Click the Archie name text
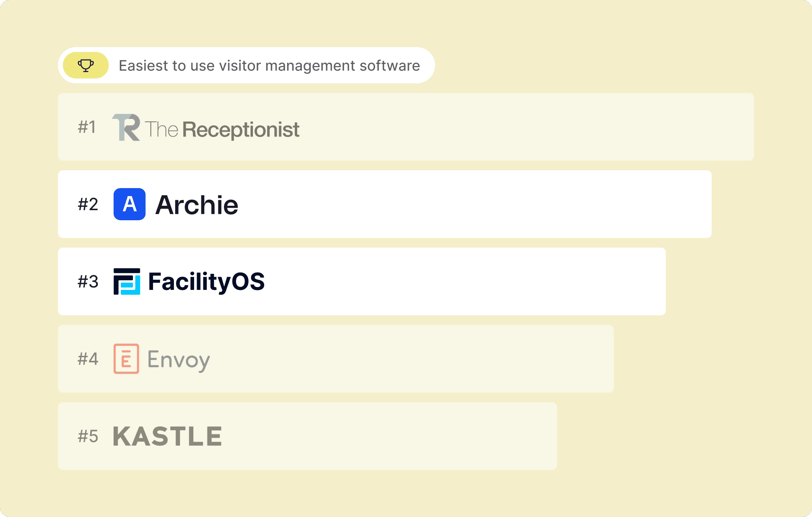Viewport: 812px width, 517px height. point(197,205)
